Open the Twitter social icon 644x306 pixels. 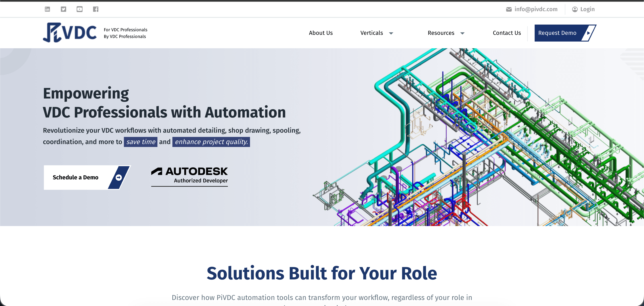[x=64, y=9]
